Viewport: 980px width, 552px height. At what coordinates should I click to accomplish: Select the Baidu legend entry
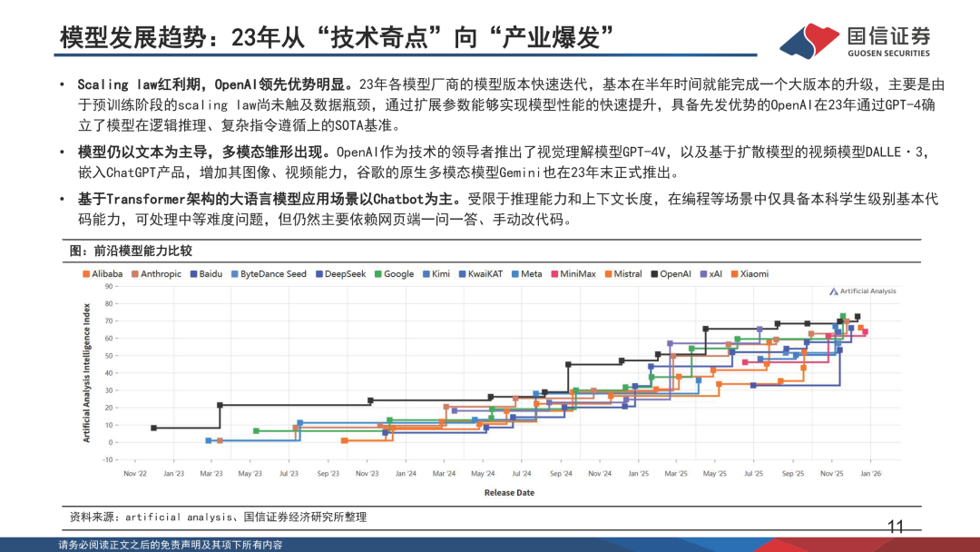tap(206, 274)
